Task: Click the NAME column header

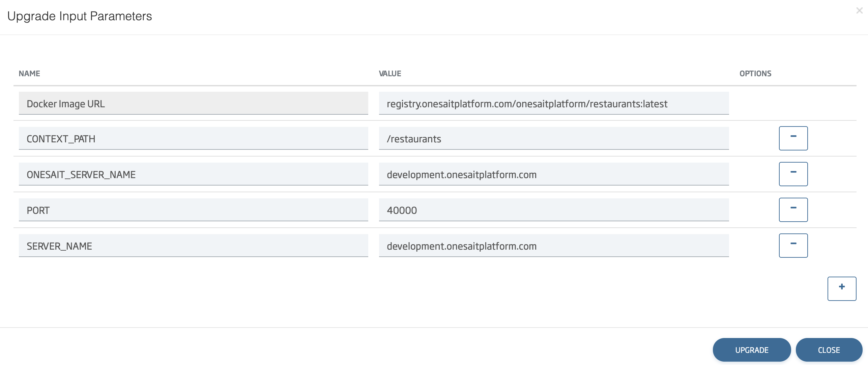Action: (29, 74)
